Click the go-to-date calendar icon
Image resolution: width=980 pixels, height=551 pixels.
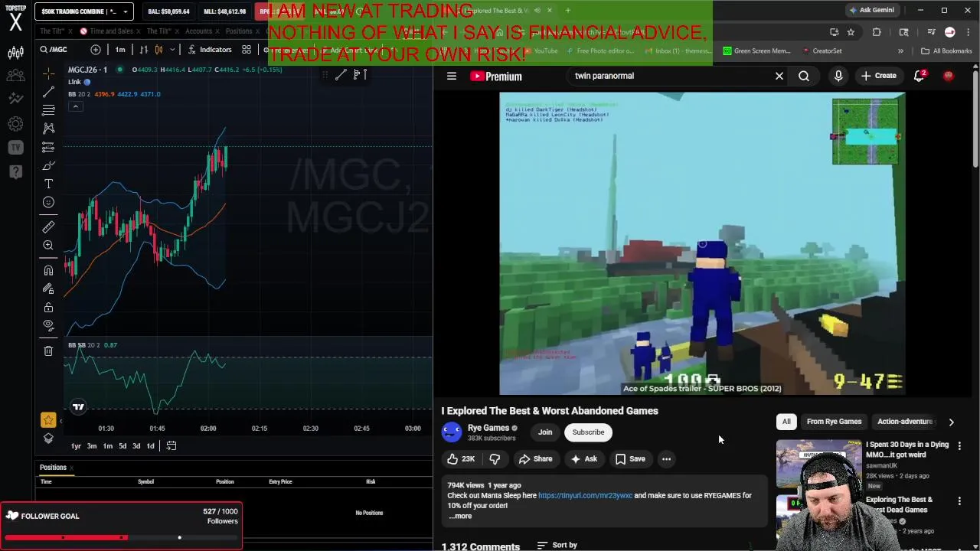click(171, 446)
